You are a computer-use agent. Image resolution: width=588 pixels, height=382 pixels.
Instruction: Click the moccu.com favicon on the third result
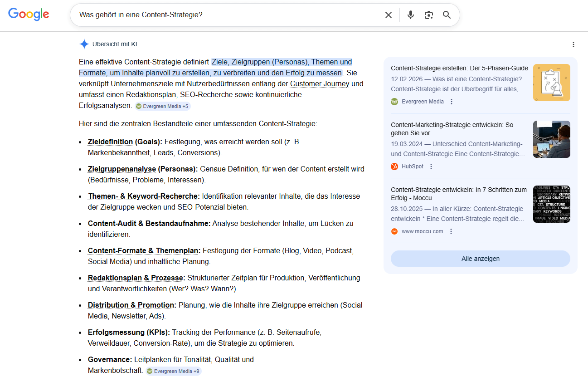(x=394, y=231)
